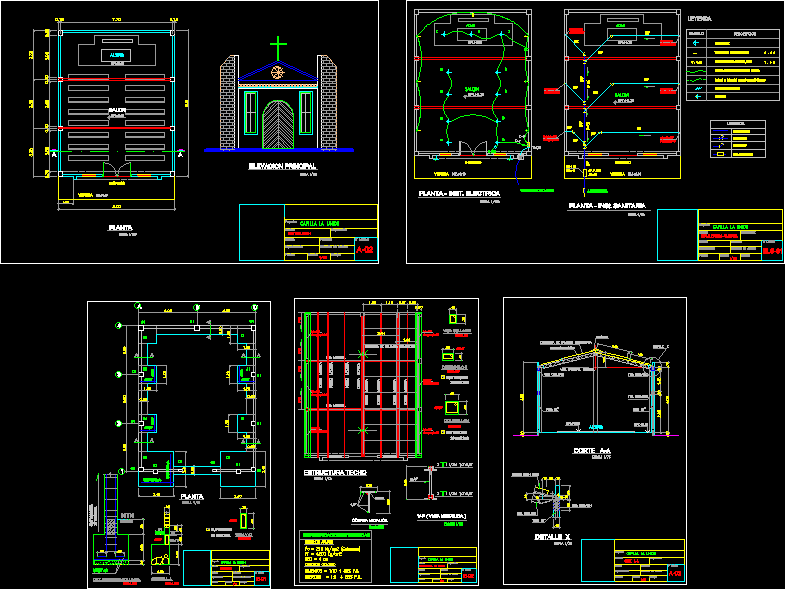Click the red A-02 sheet number
This screenshot has width=785, height=589.
click(x=365, y=251)
